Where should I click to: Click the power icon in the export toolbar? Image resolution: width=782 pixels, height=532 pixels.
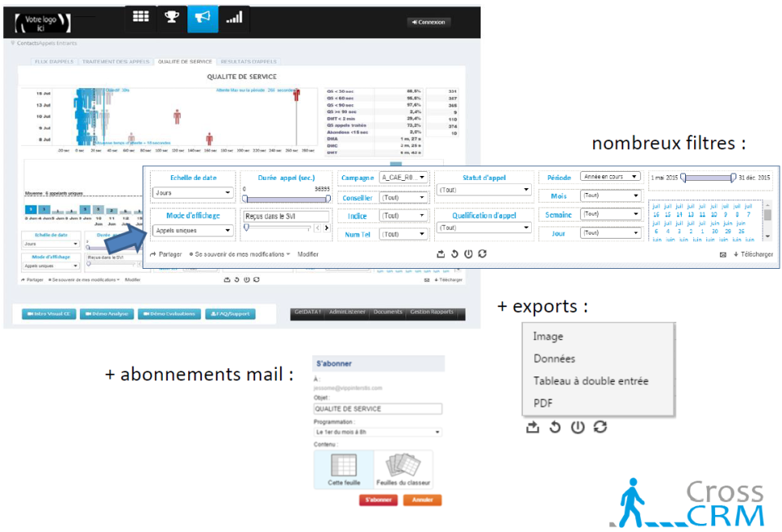[x=578, y=427]
